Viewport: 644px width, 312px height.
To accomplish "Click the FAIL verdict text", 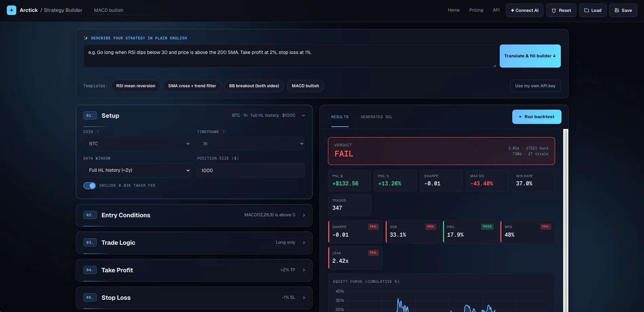I will click(x=344, y=154).
